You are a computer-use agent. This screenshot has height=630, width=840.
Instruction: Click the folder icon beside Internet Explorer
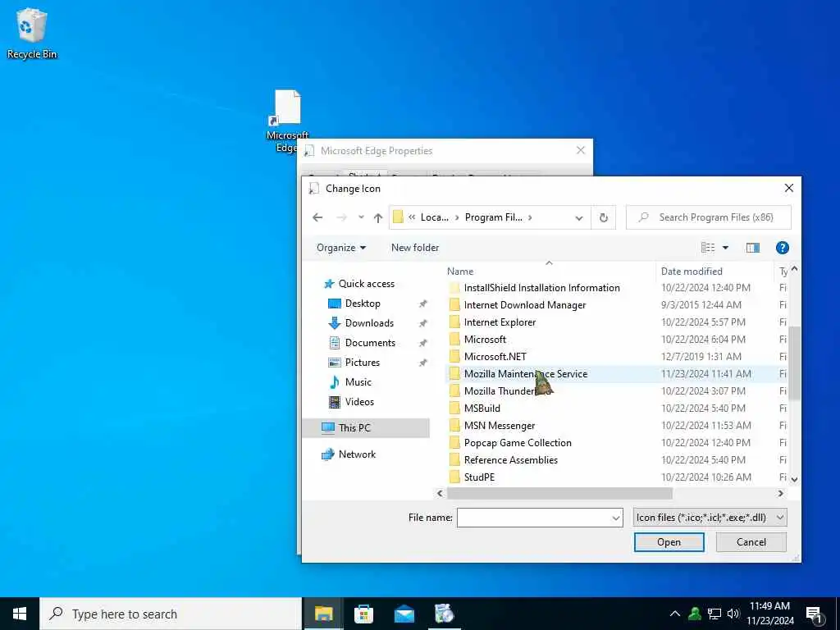click(x=454, y=322)
